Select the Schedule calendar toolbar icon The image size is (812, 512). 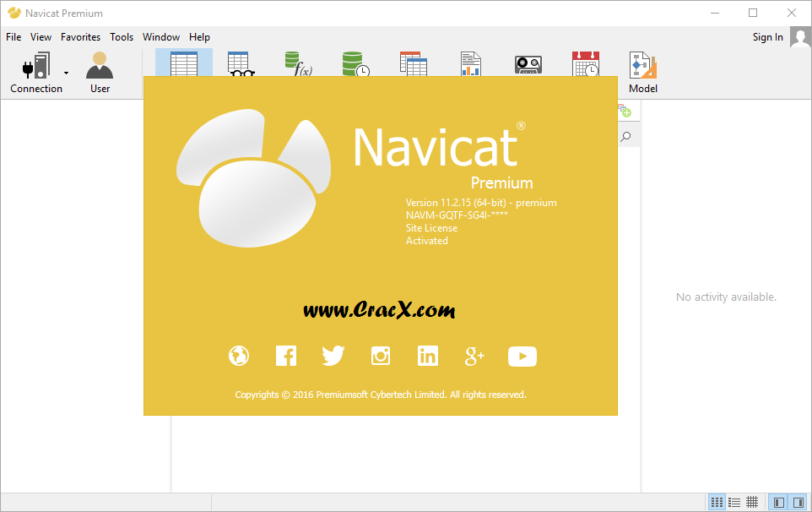[586, 63]
